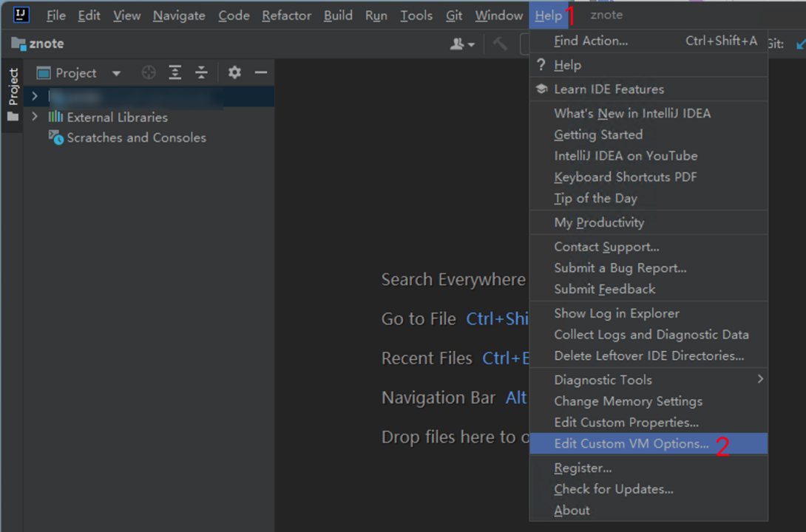This screenshot has width=806, height=532.
Task: Expand the External Libraries tree node
Action: [x=35, y=117]
